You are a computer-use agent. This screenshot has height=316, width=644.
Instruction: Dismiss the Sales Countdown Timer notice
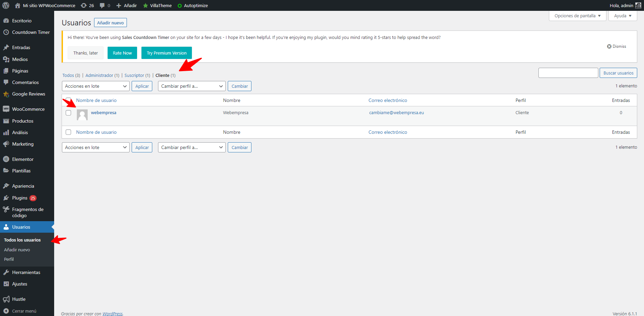coord(616,46)
